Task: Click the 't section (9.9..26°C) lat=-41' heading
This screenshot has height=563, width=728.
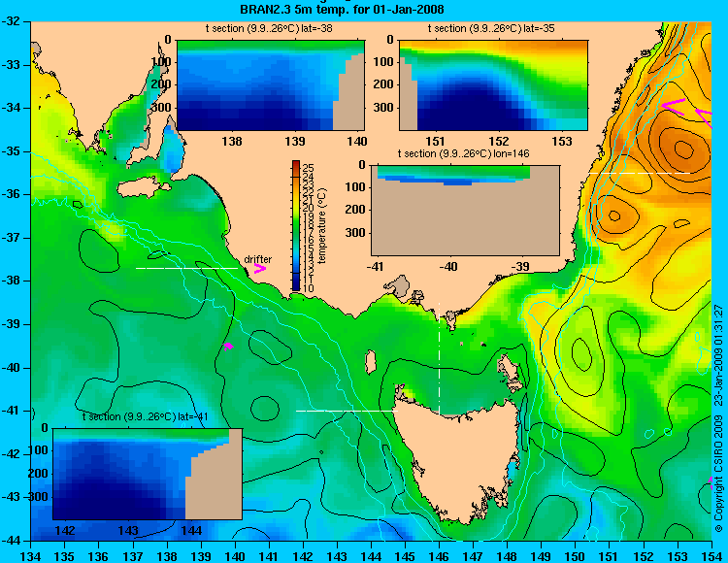Action: pos(146,416)
